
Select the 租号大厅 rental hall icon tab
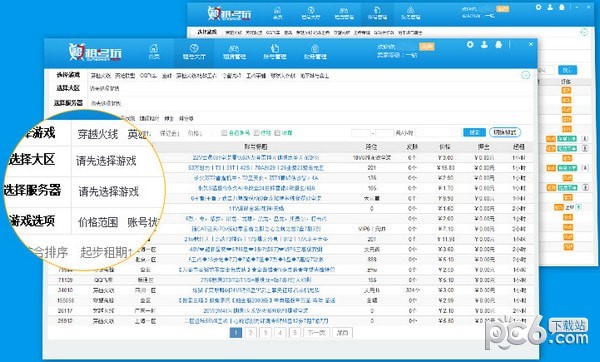coord(194,52)
